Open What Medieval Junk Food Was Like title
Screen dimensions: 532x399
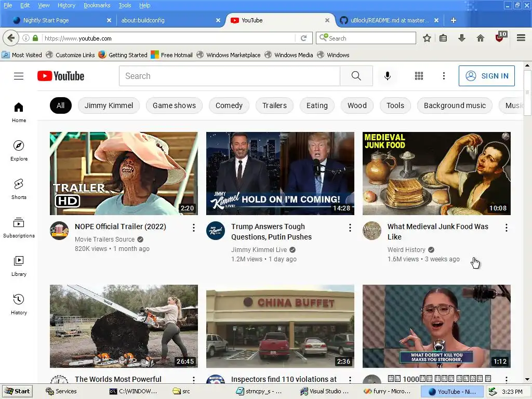[x=437, y=232]
